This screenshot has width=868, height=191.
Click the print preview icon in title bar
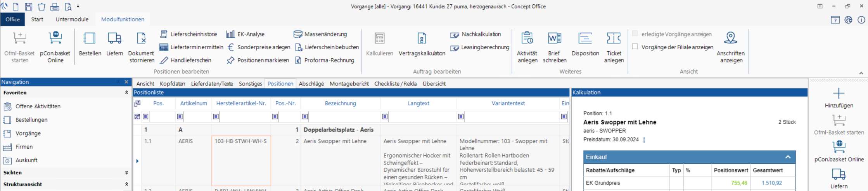pos(68,7)
